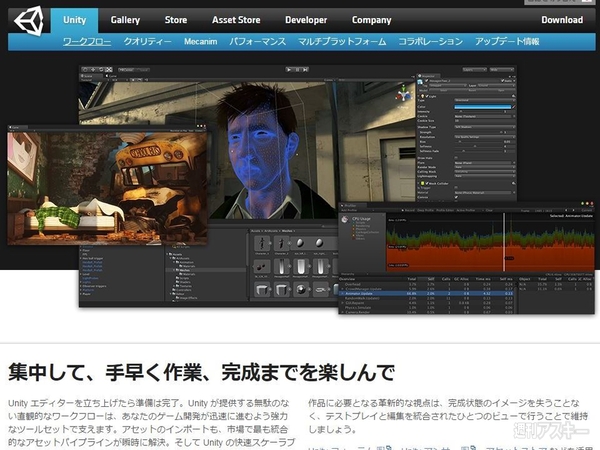
Task: Click the white frame marker in the CPU graph
Action: (x=504, y=242)
